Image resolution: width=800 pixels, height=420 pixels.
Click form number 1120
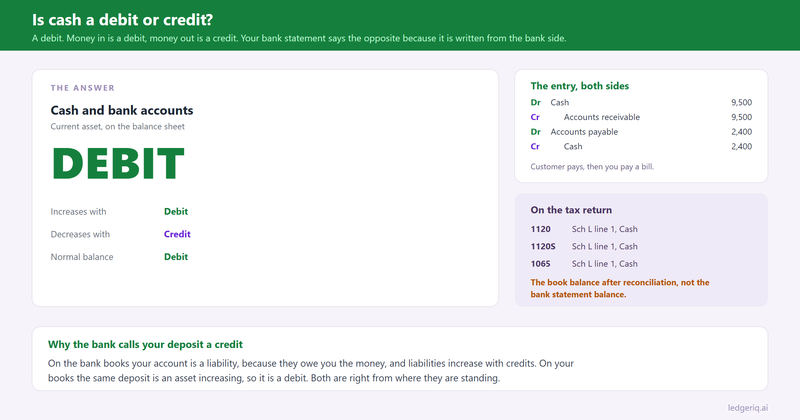pos(540,229)
